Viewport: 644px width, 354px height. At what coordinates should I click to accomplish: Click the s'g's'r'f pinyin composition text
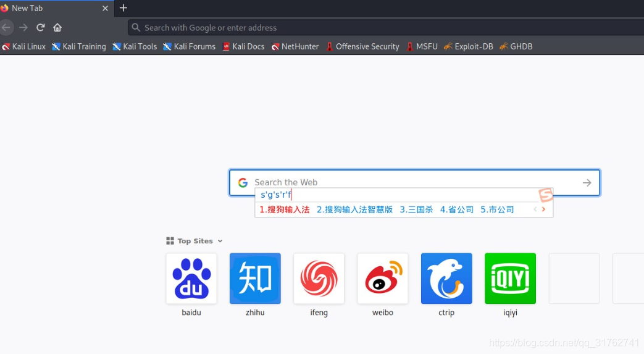[275, 195]
